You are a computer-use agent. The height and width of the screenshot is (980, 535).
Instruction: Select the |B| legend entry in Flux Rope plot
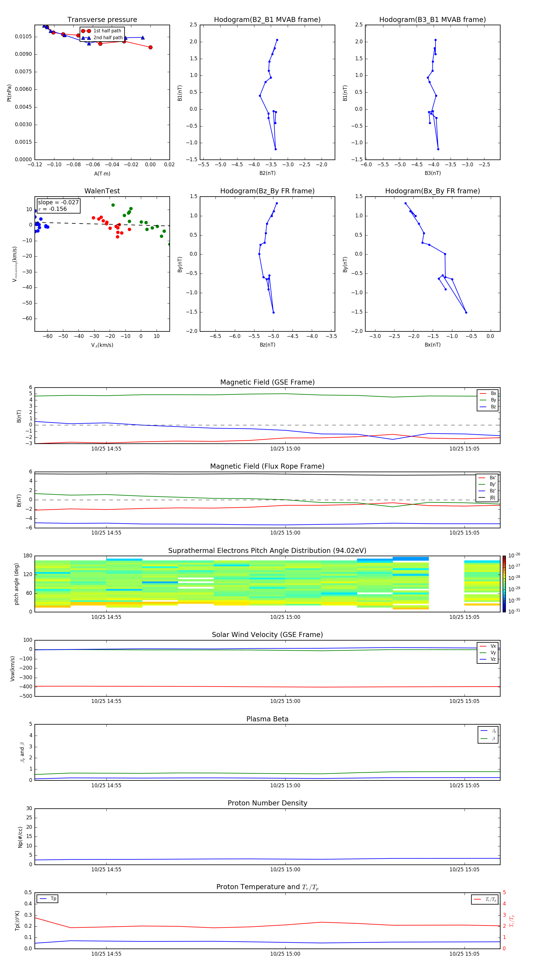[487, 498]
